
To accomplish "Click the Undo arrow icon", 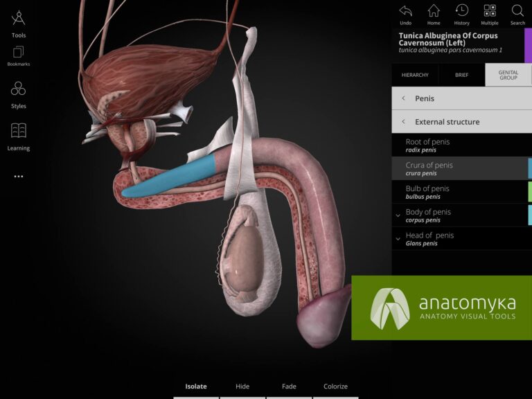I will coord(406,11).
